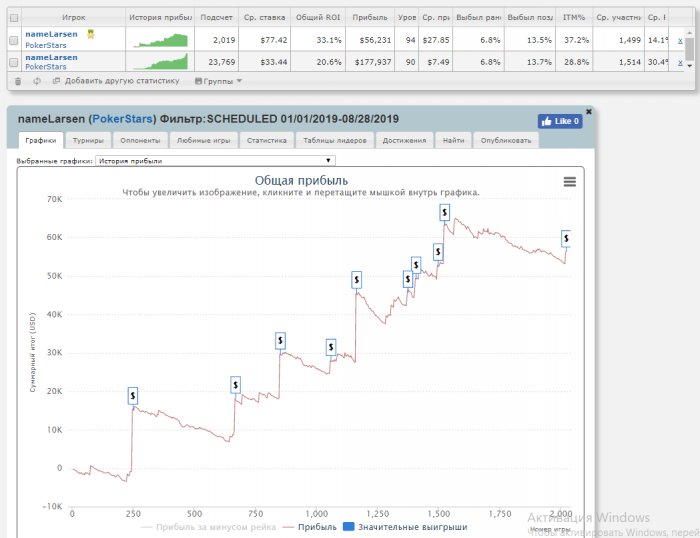
Task: Click PokerStars under the second nameLarsen row
Action: (x=46, y=67)
